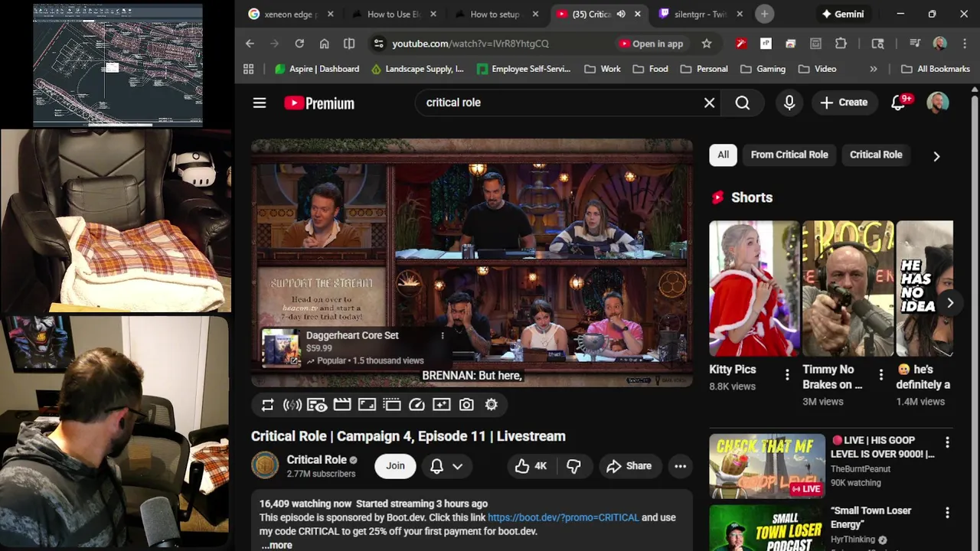
Task: Expand the description with '...more'
Action: click(276, 545)
